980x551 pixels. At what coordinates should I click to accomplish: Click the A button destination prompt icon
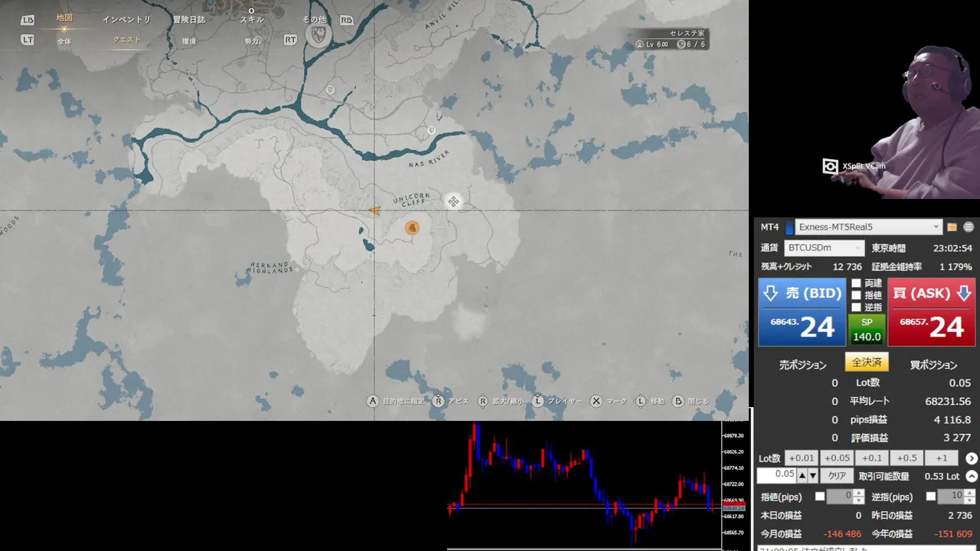tap(373, 401)
